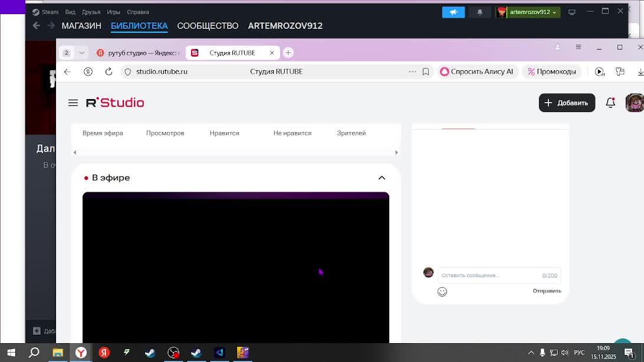This screenshot has height=362, width=644.
Task: Click the Yandex home icon in toolbar
Action: coord(88,71)
